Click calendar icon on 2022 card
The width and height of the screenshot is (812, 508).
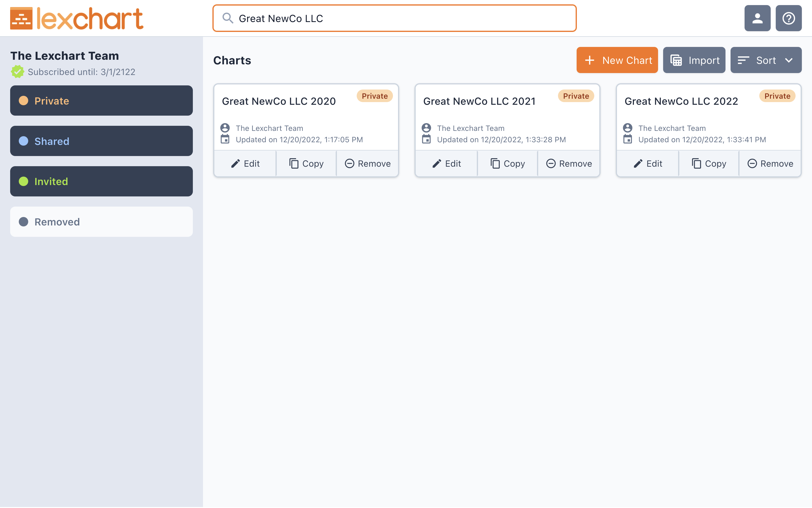tap(627, 139)
